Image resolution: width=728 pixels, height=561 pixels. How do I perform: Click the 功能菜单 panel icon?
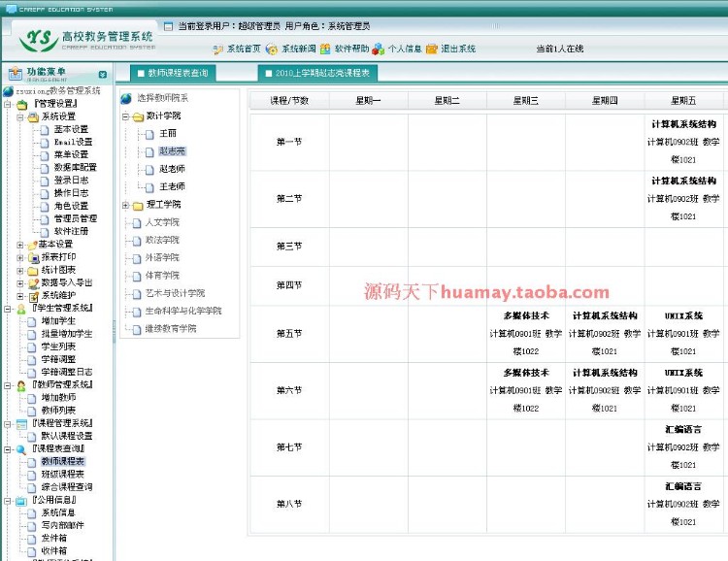click(16, 73)
